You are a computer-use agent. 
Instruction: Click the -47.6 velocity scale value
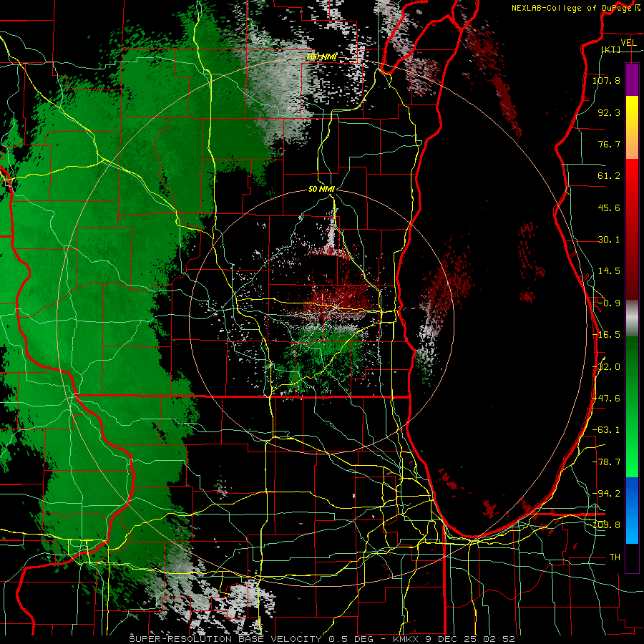[606, 398]
